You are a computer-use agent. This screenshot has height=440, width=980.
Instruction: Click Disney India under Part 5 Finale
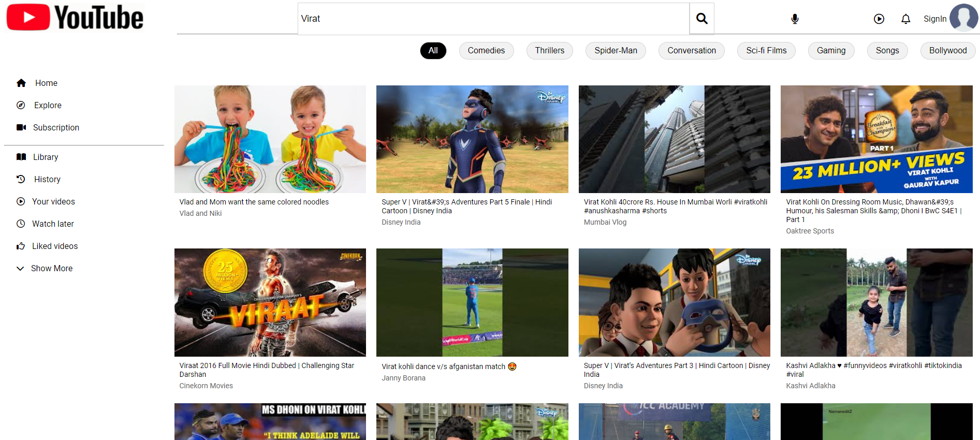pos(401,222)
